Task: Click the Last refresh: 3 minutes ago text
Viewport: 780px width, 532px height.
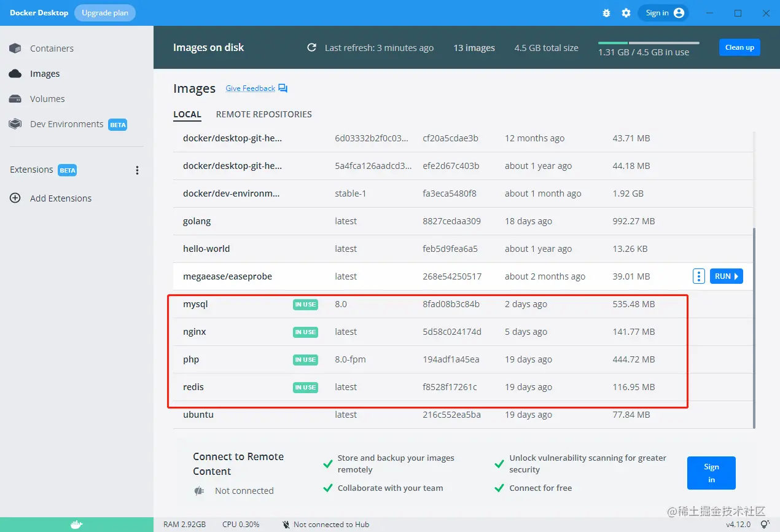Action: [379, 47]
